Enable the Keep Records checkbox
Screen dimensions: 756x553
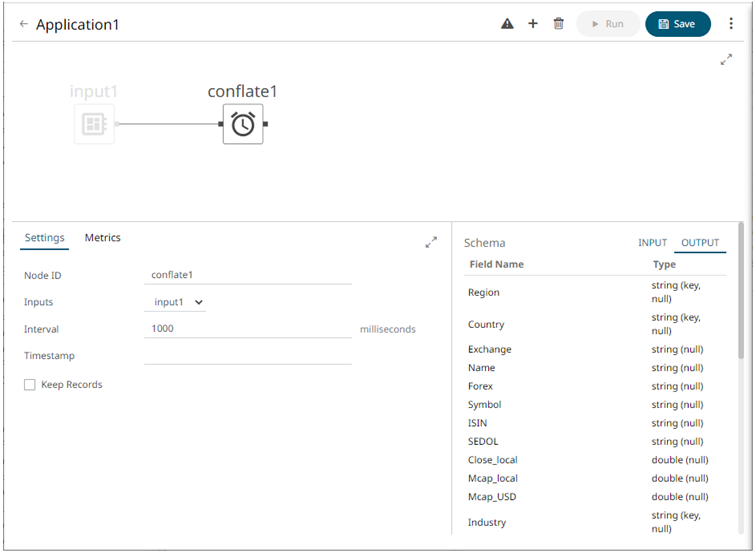30,385
